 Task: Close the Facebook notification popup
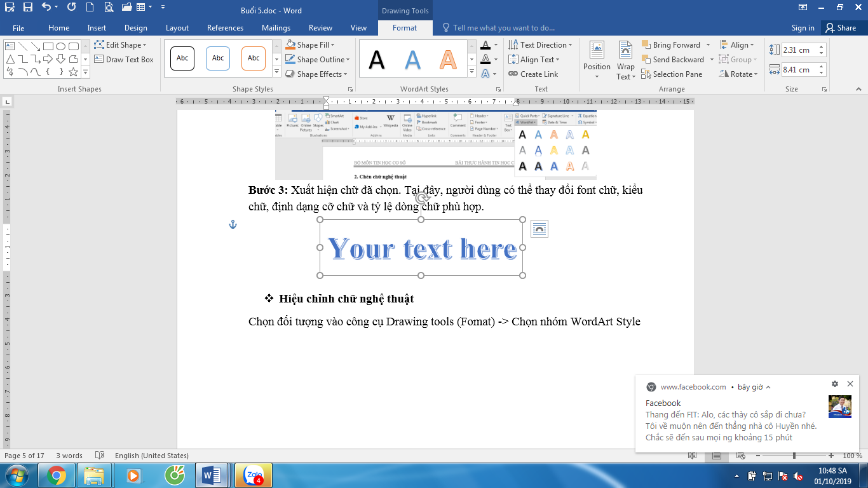click(x=850, y=384)
